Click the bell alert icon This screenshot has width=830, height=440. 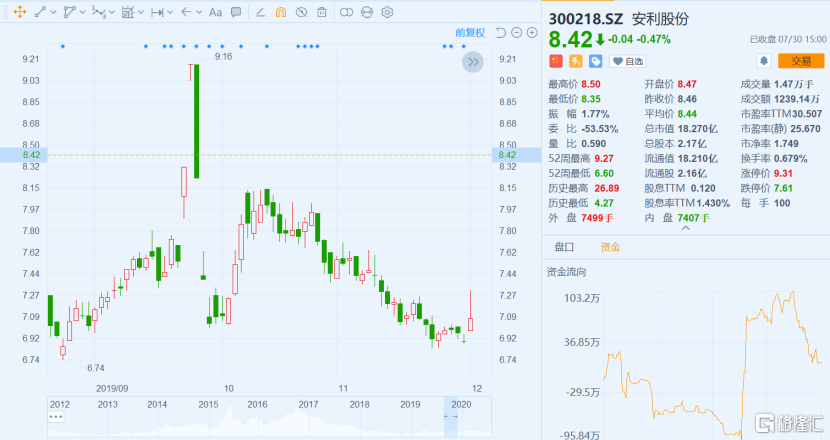pyautogui.click(x=764, y=61)
